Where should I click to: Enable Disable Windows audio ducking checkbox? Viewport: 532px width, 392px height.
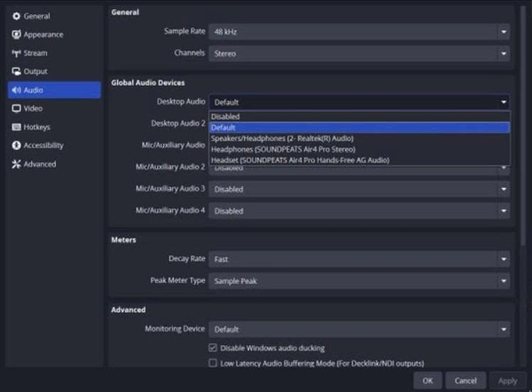tap(213, 348)
